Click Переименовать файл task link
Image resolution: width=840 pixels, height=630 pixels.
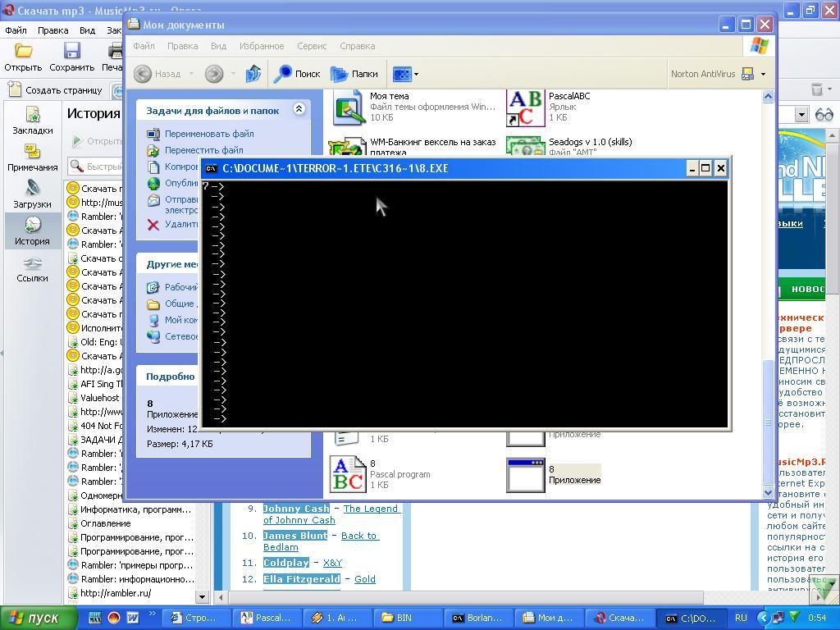(209, 134)
